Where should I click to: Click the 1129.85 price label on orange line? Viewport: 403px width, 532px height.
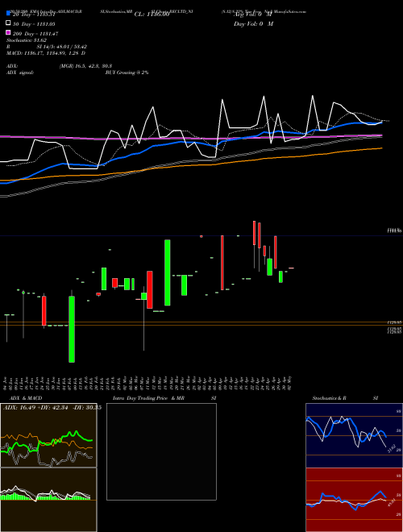(395, 322)
